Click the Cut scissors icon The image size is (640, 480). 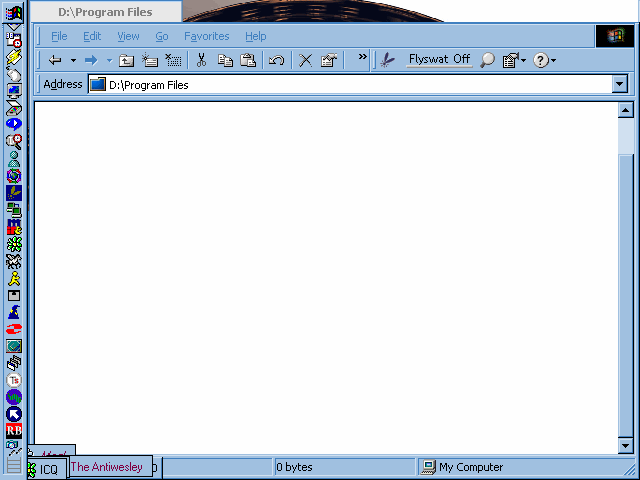(x=201, y=60)
